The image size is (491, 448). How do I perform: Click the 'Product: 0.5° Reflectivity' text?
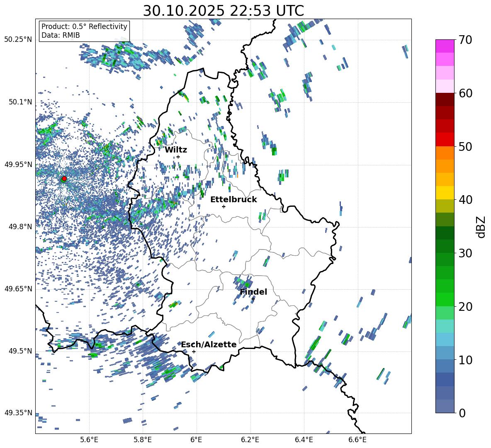tap(84, 27)
